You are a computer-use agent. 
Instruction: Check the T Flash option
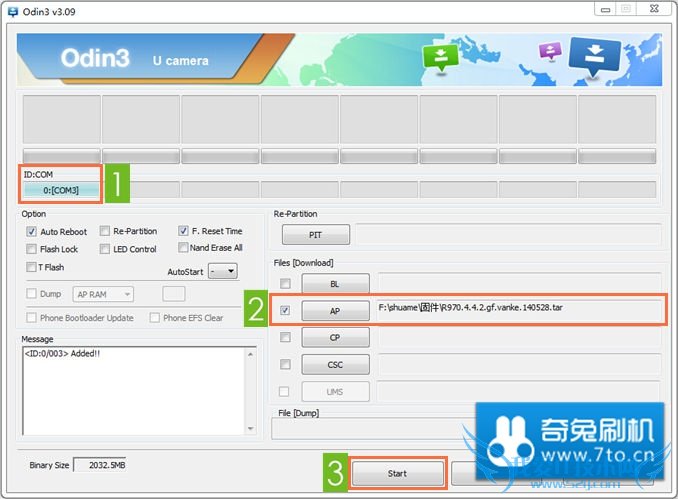(x=31, y=266)
